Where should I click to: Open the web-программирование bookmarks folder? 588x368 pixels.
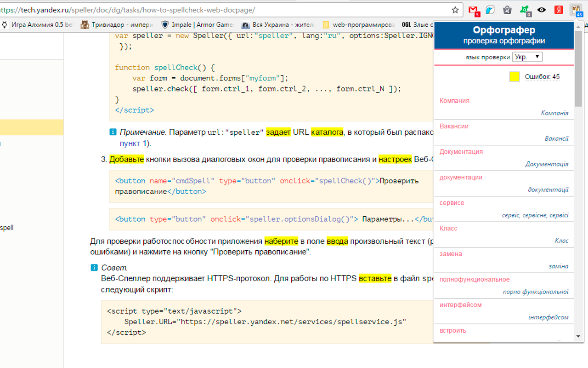(358, 25)
